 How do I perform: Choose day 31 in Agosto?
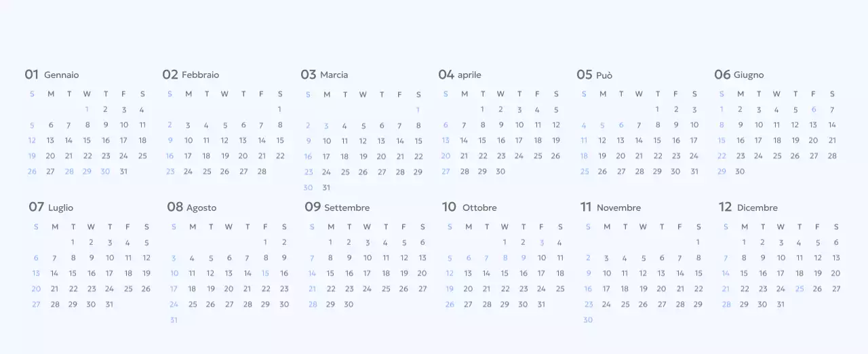pyautogui.click(x=174, y=320)
